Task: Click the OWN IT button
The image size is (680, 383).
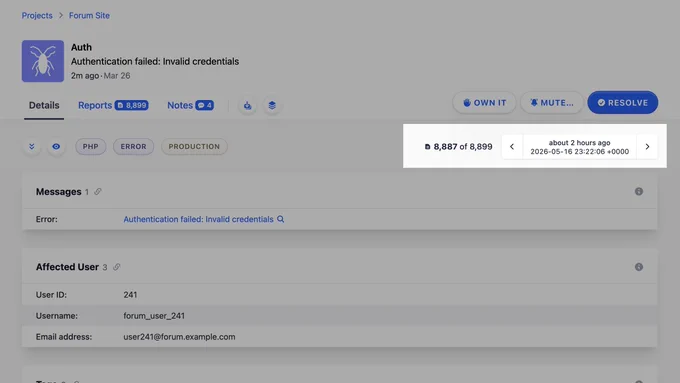Action: [484, 103]
